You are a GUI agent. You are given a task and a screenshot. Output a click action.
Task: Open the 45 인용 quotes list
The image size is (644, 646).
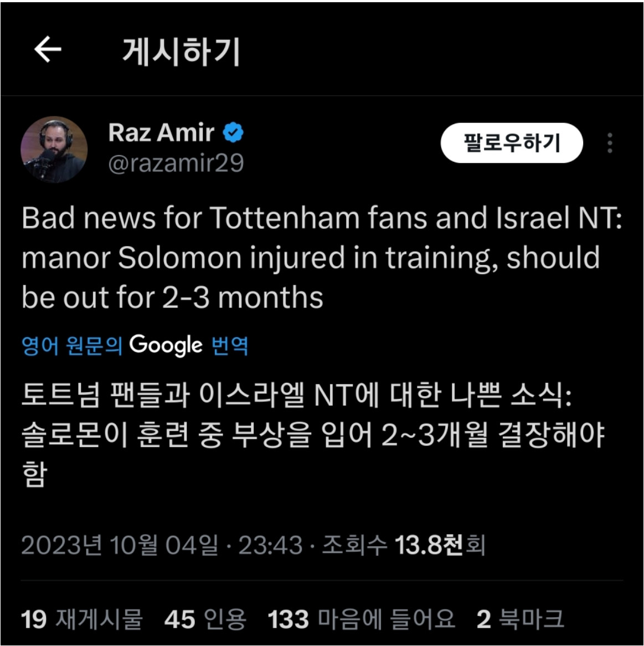(205, 619)
